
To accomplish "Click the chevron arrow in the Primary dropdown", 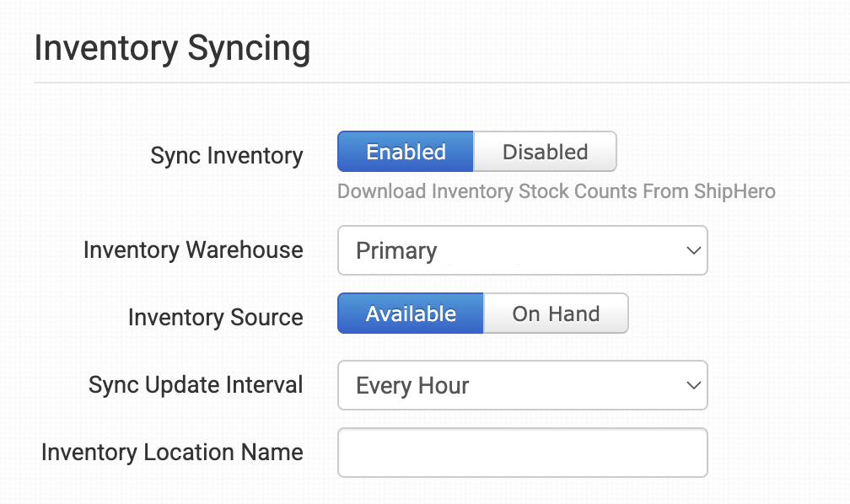I will coord(693,250).
